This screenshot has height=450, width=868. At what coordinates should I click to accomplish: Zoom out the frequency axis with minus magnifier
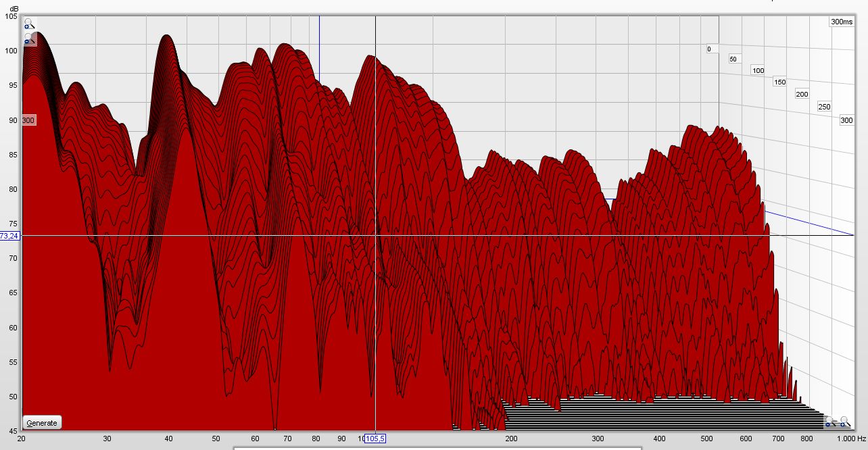pyautogui.click(x=829, y=422)
